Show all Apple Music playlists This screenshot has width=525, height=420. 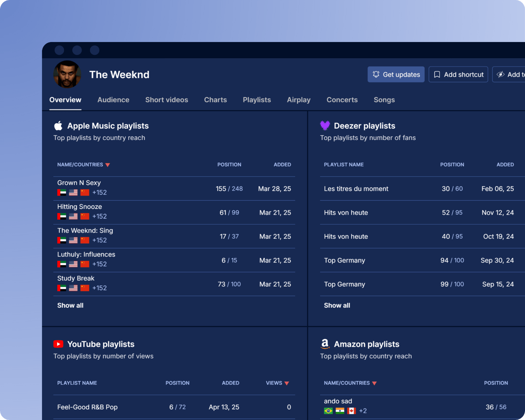pos(70,305)
